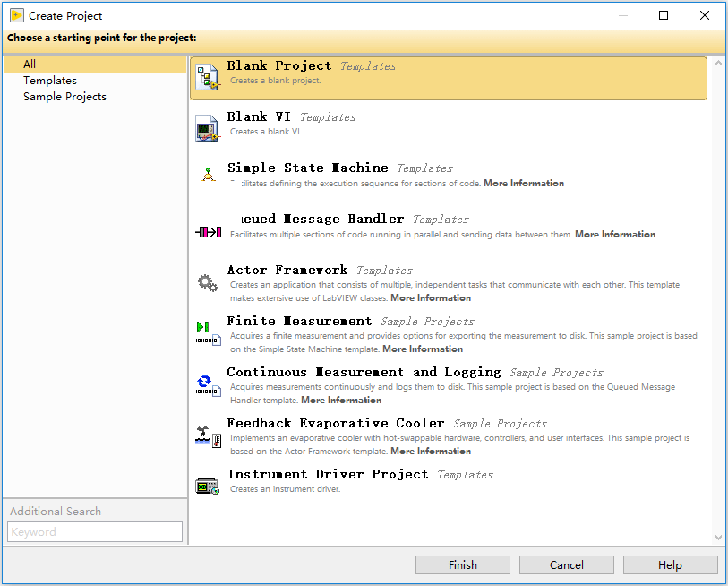This screenshot has width=728, height=586.
Task: Click the Queued Message Handler icon
Action: [208, 232]
